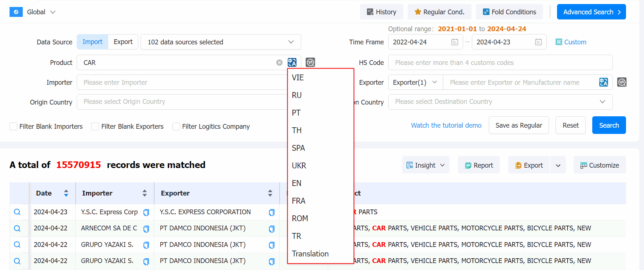Viewport: 644px width, 270px height.
Task: Click the HS Code input field
Action: (x=500, y=63)
